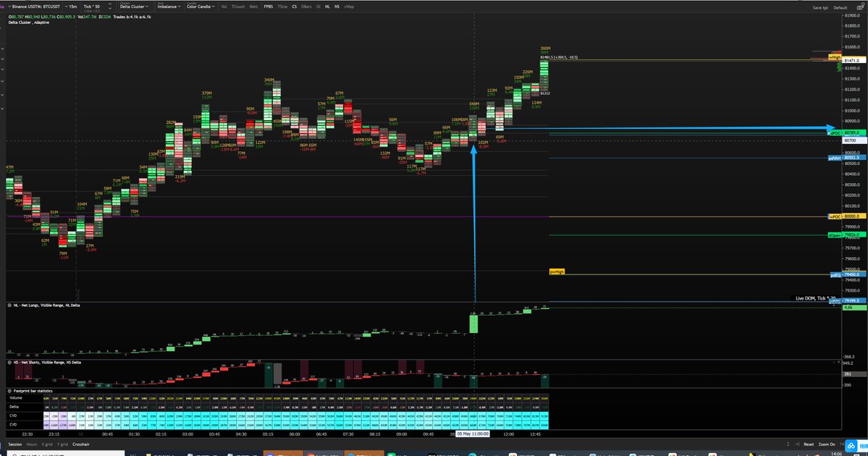The height and width of the screenshot is (456, 868).
Task: Increase tick size with the up stepper arrow
Action: (109, 4)
